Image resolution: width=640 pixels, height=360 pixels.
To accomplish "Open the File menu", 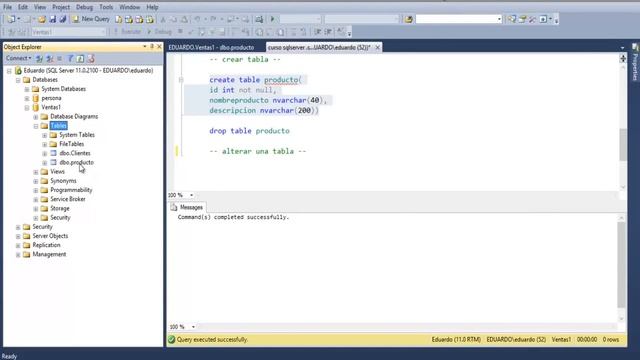I will pos(7,7).
